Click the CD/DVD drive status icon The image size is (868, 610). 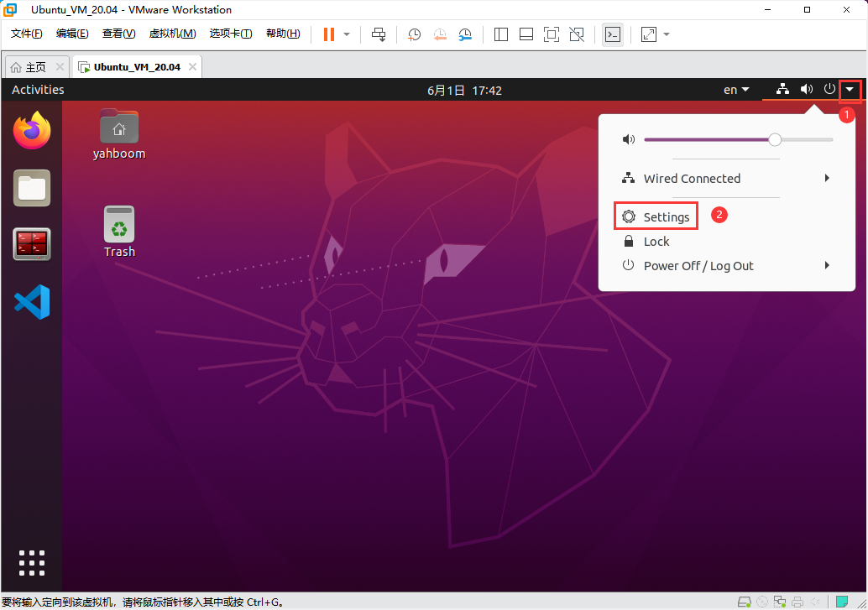(x=762, y=602)
